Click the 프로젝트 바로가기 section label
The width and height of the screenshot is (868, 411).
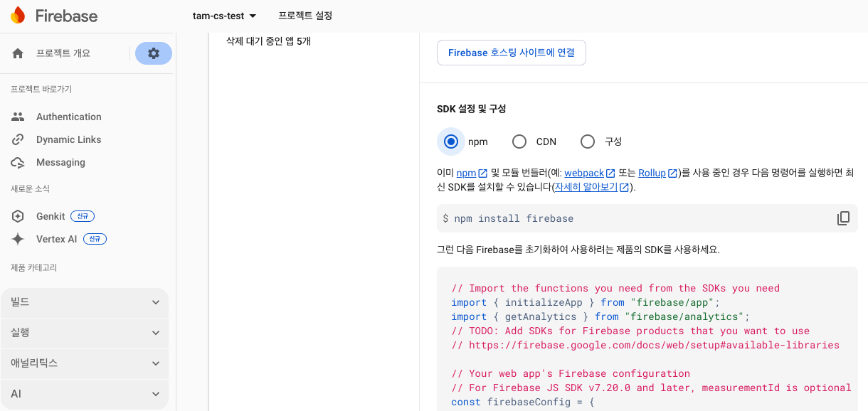41,89
